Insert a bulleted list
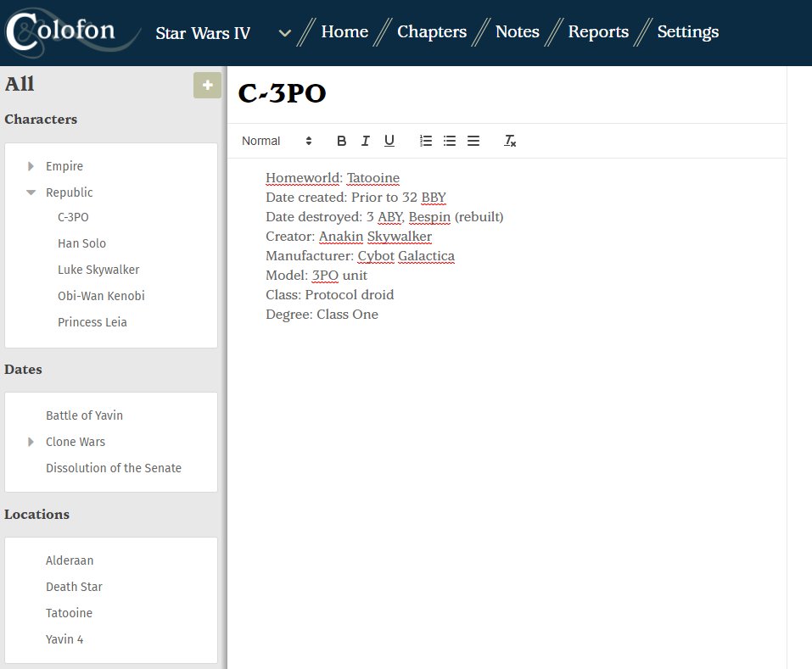 point(450,141)
